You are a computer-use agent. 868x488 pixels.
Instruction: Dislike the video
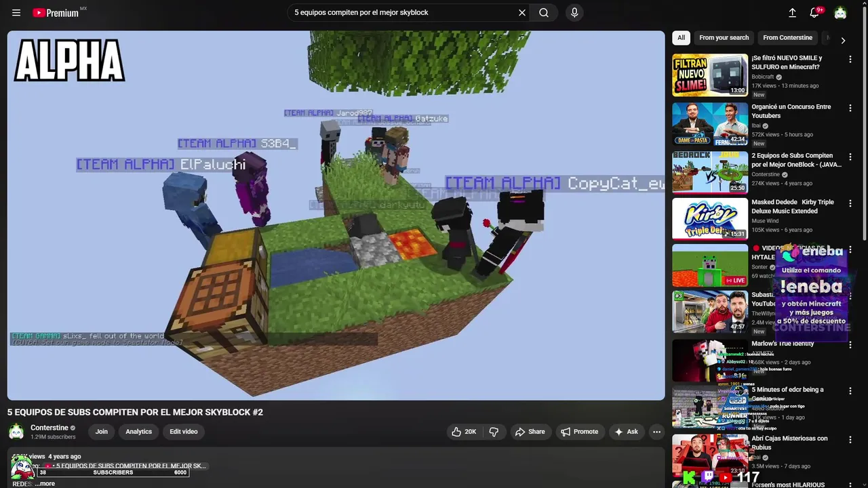pyautogui.click(x=494, y=432)
